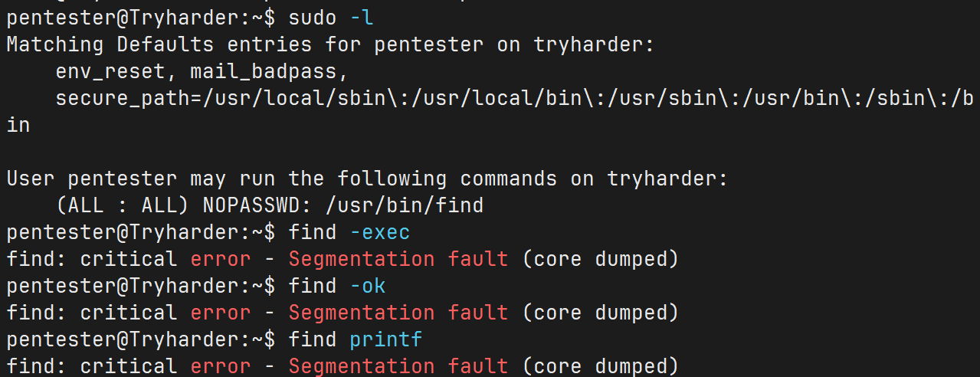Select the "env_reset" option text

pos(110,71)
